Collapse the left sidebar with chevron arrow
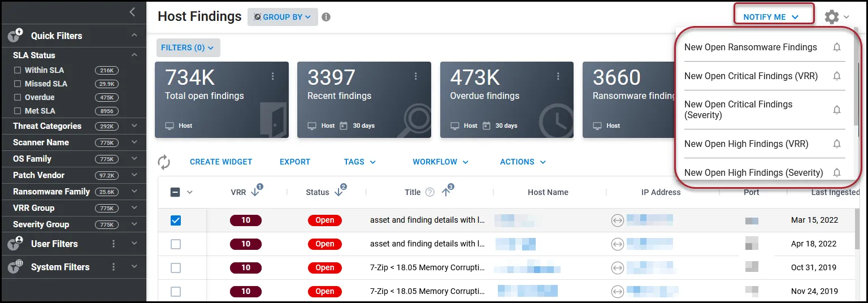This screenshot has width=868, height=303. 132,12
